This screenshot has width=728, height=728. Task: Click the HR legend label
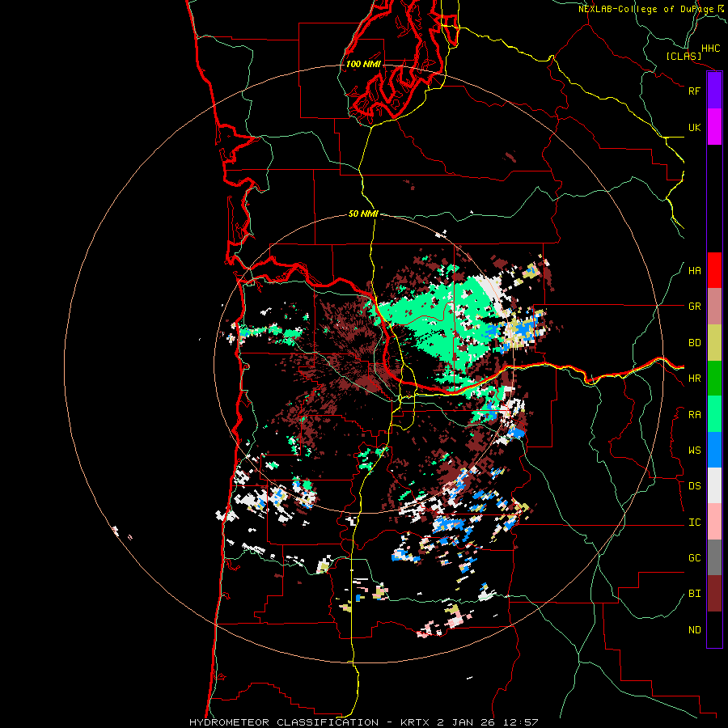tap(694, 379)
